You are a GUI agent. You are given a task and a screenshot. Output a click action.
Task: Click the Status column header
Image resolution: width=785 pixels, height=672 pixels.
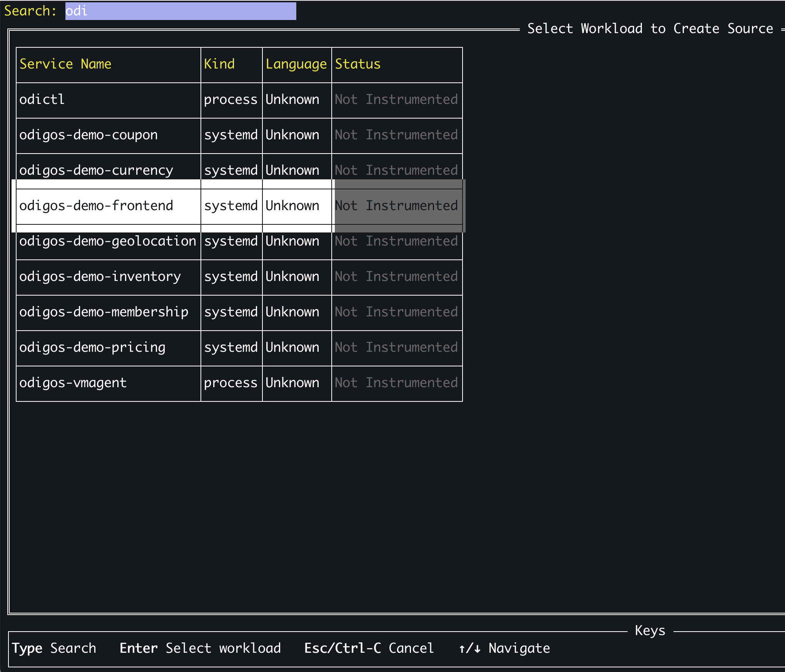[x=357, y=64]
